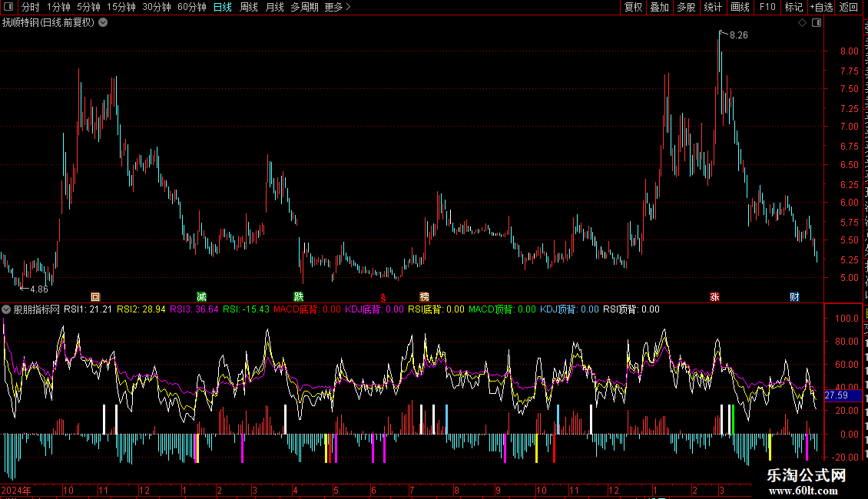The image size is (868, 499).
Task: Add stock with +自选 button
Action: tap(821, 7)
